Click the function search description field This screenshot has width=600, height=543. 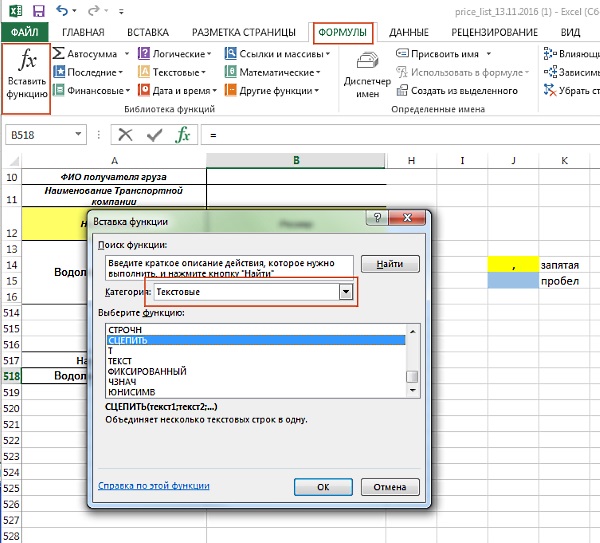230,265
